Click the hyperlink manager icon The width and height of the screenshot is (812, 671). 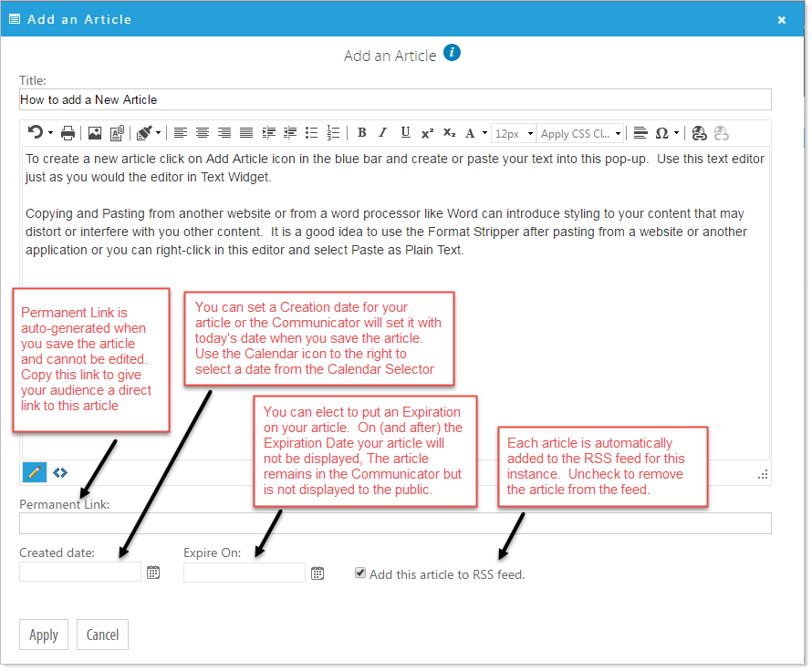point(699,133)
